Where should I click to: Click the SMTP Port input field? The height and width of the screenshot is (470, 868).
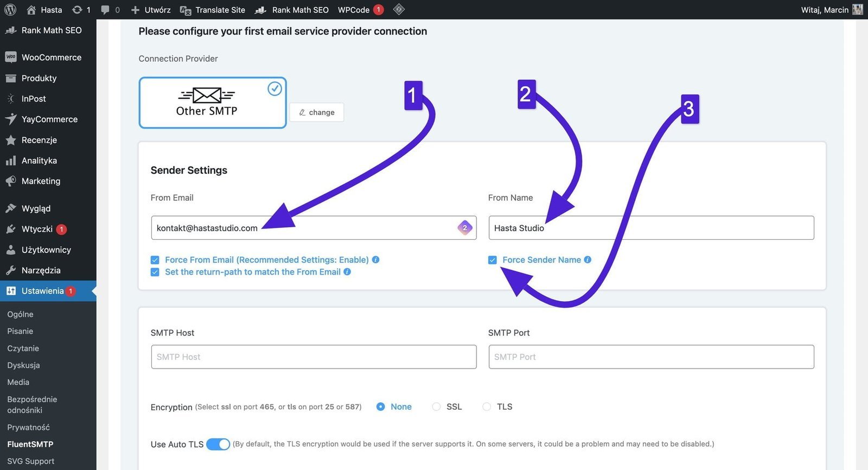tap(651, 357)
